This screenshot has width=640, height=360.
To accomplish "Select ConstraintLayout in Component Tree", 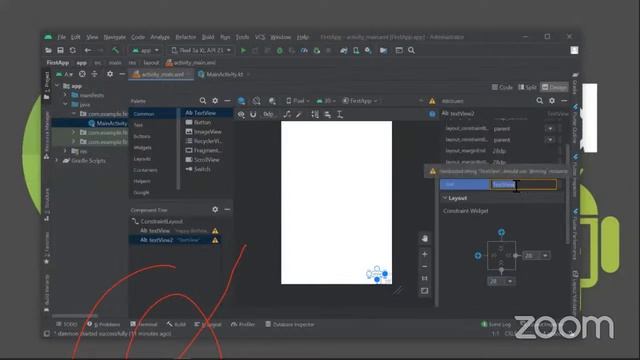I will pyautogui.click(x=161, y=222).
